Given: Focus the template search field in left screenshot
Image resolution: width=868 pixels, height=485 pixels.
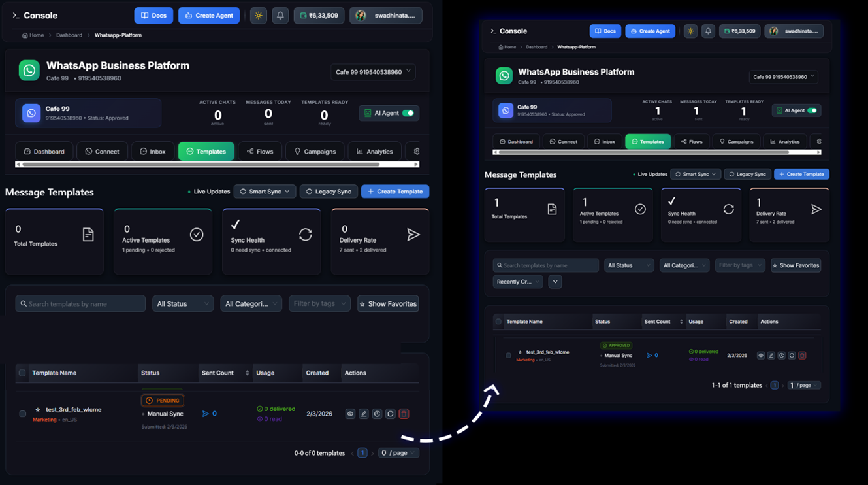Looking at the screenshot, I should [x=80, y=304].
